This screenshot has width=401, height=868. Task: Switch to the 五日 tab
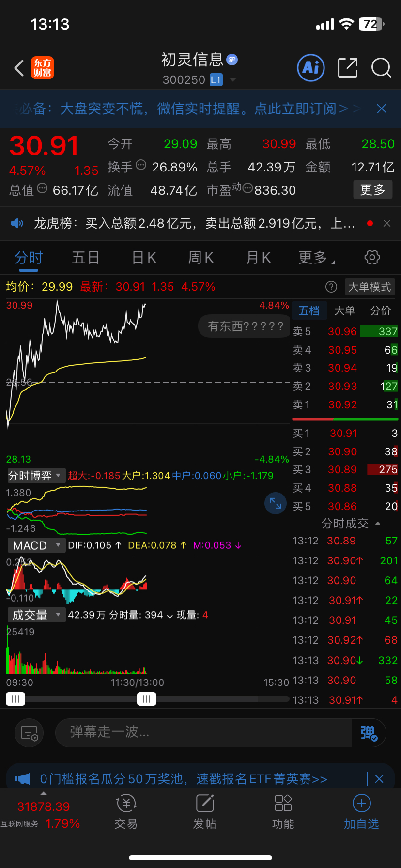(x=85, y=257)
